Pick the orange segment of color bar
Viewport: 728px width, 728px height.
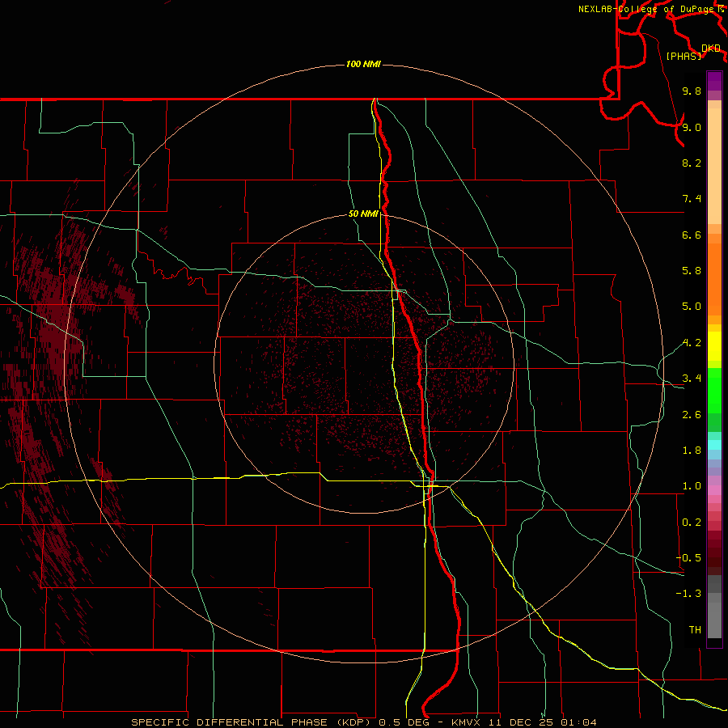tap(714, 278)
